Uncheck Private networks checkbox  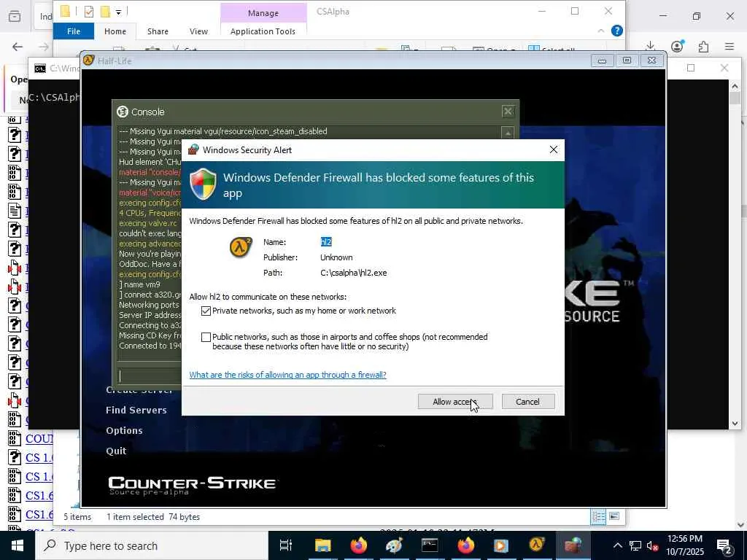point(206,311)
